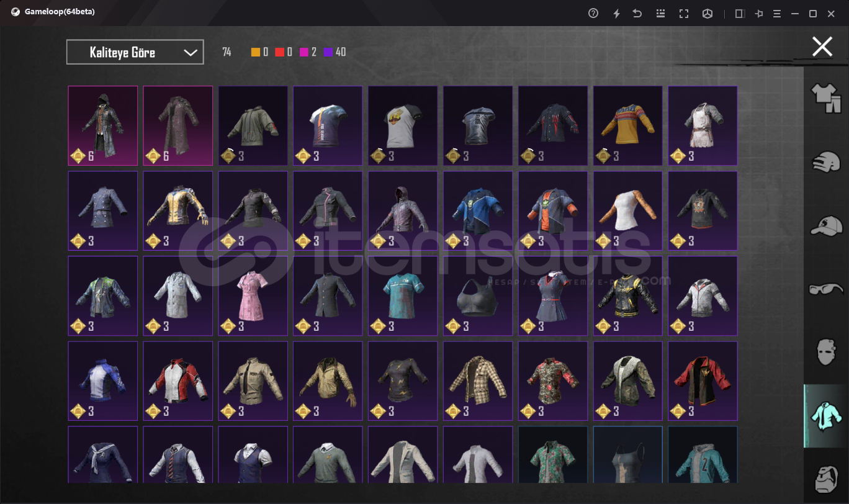The height and width of the screenshot is (504, 849).
Task: Select the gray and black raglan t-shirt
Action: [x=403, y=125]
